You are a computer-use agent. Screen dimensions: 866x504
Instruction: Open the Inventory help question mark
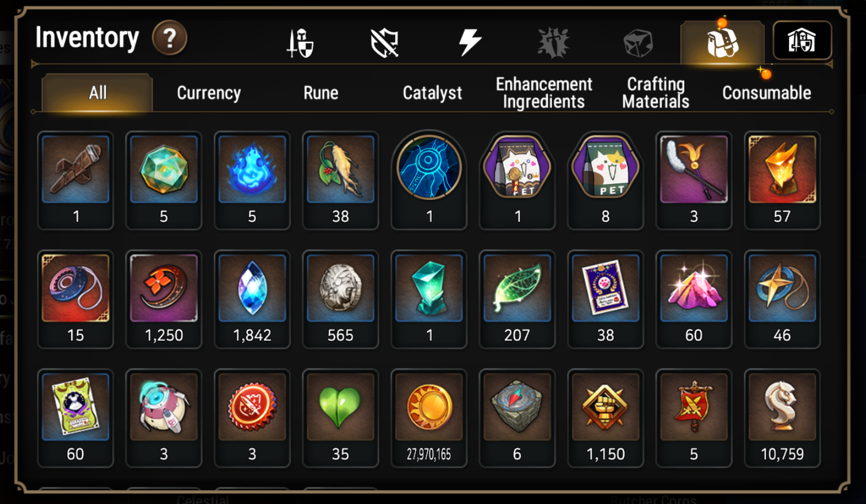click(x=170, y=39)
